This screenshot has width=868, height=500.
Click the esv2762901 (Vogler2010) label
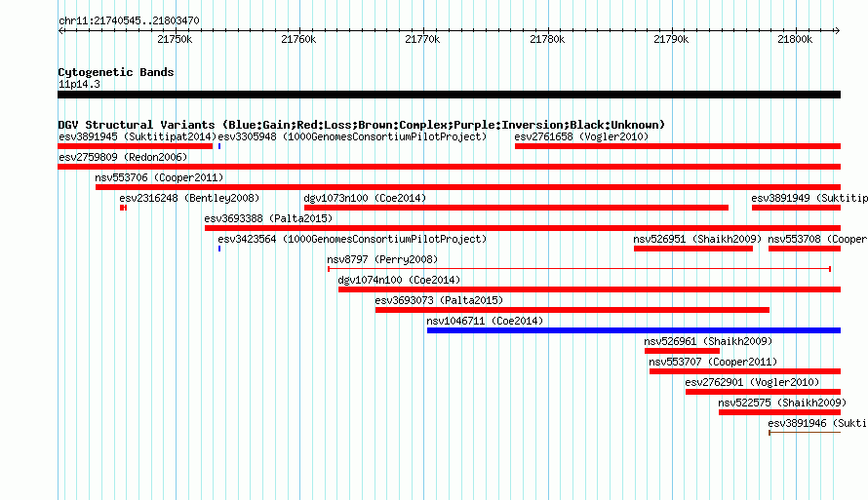[x=752, y=382]
